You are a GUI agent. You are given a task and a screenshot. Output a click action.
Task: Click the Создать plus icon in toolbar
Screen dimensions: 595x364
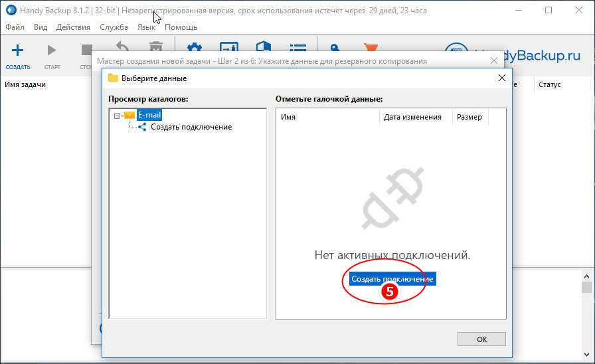click(18, 50)
